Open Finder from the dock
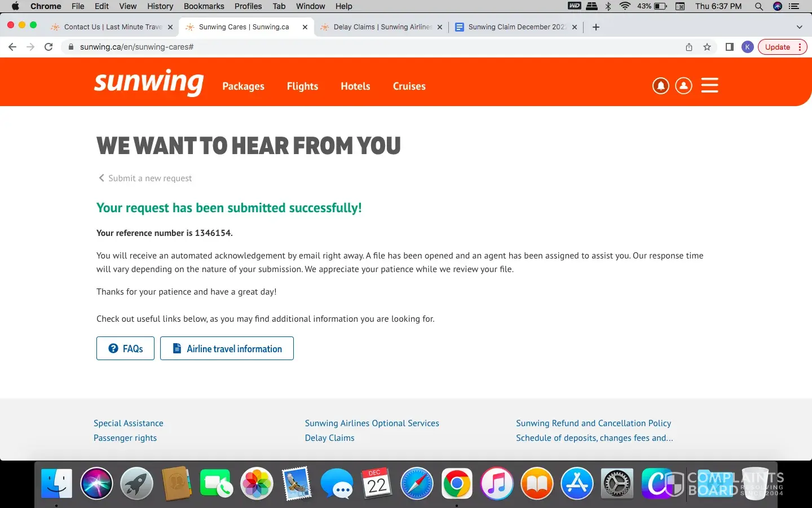 [x=56, y=484]
